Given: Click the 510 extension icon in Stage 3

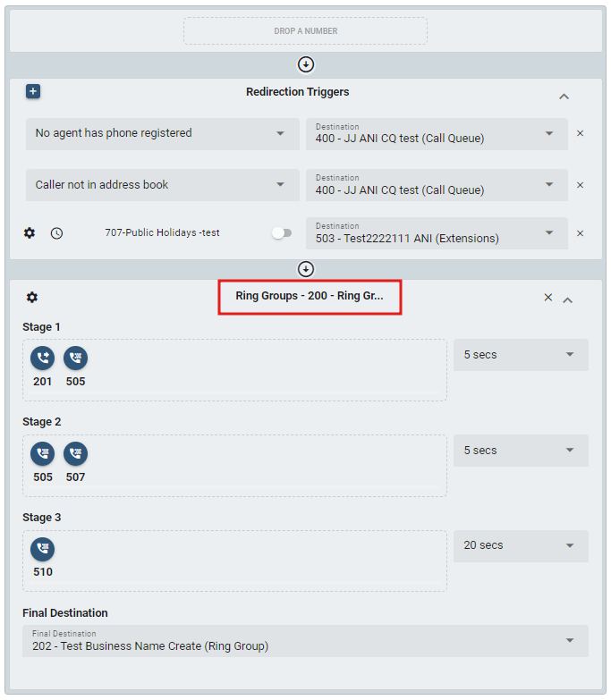Looking at the screenshot, I should click(x=42, y=549).
